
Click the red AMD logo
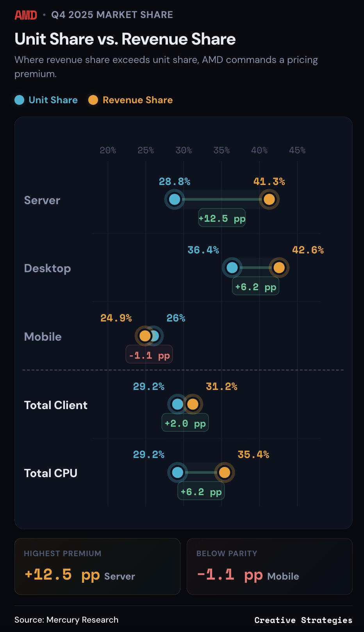[x=26, y=15]
